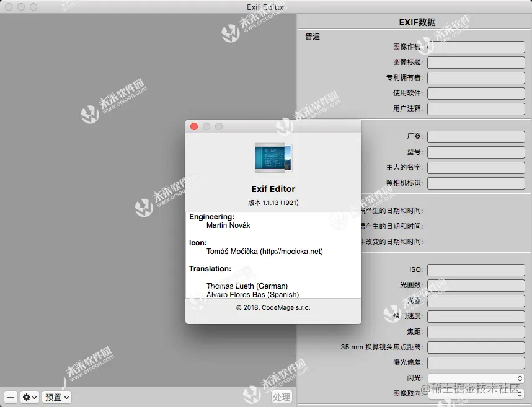This screenshot has height=407, width=532.
Task: Click into the 用户注释 field
Action: 476,109
